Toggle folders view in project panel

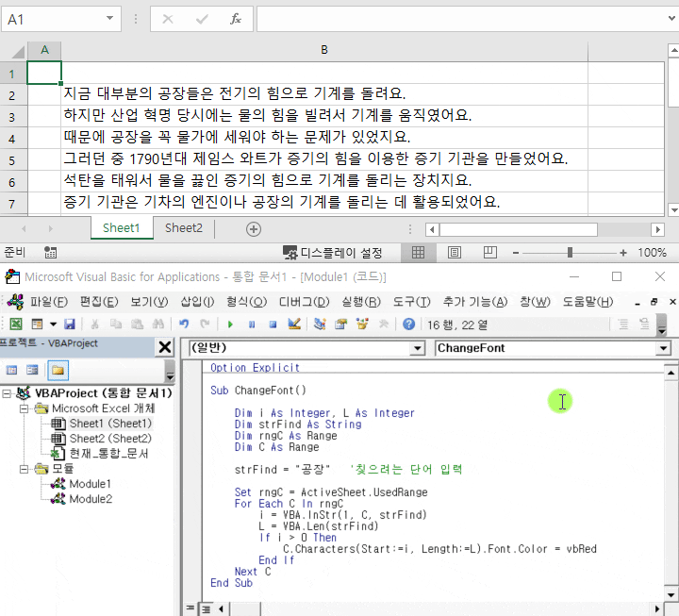click(58, 370)
